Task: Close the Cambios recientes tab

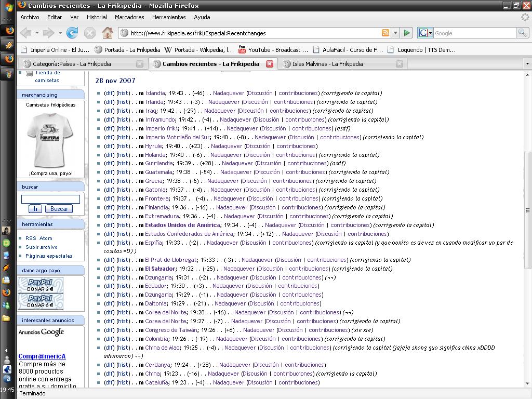Action: [270, 64]
